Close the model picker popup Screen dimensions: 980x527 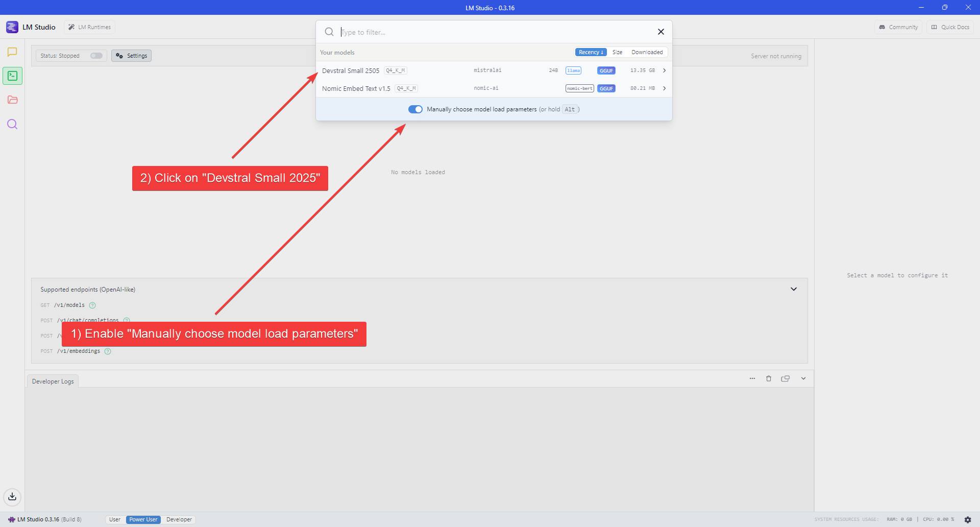point(661,32)
